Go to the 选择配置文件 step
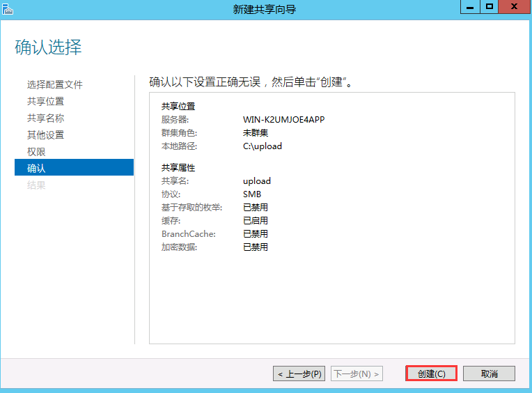This screenshot has width=532, height=393. pyautogui.click(x=55, y=84)
